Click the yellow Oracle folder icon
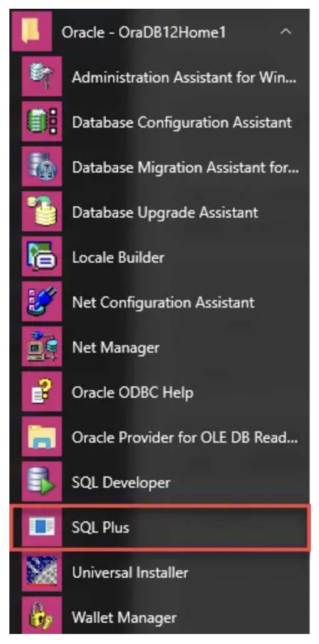This screenshot has height=644, width=319. tap(32, 31)
